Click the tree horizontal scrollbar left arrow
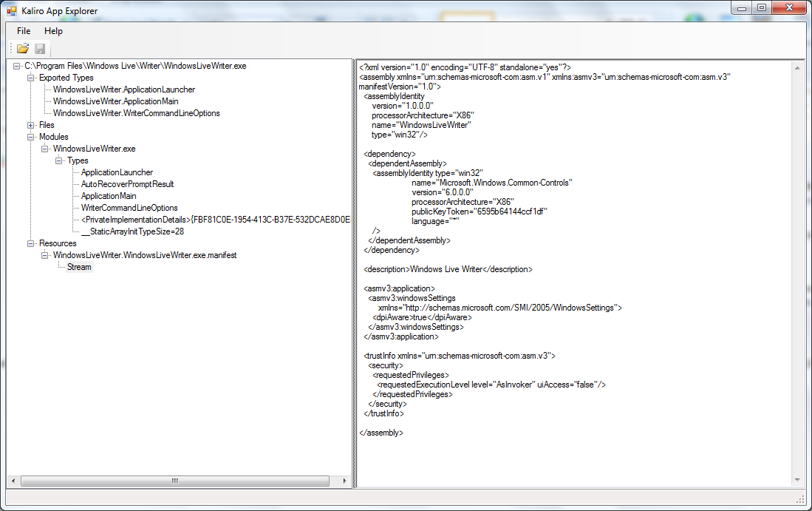The height and width of the screenshot is (511, 812). tap(13, 481)
